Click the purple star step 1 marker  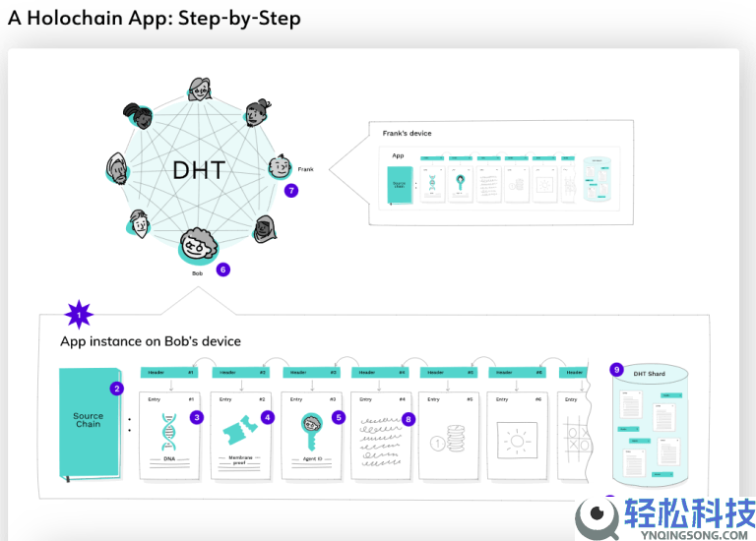(x=78, y=315)
